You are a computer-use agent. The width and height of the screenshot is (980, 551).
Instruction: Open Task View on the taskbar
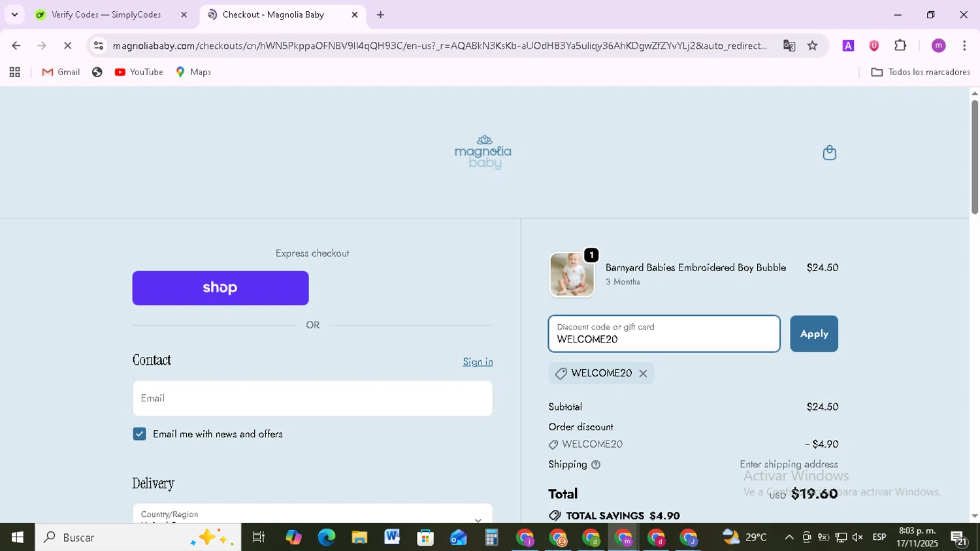click(259, 537)
